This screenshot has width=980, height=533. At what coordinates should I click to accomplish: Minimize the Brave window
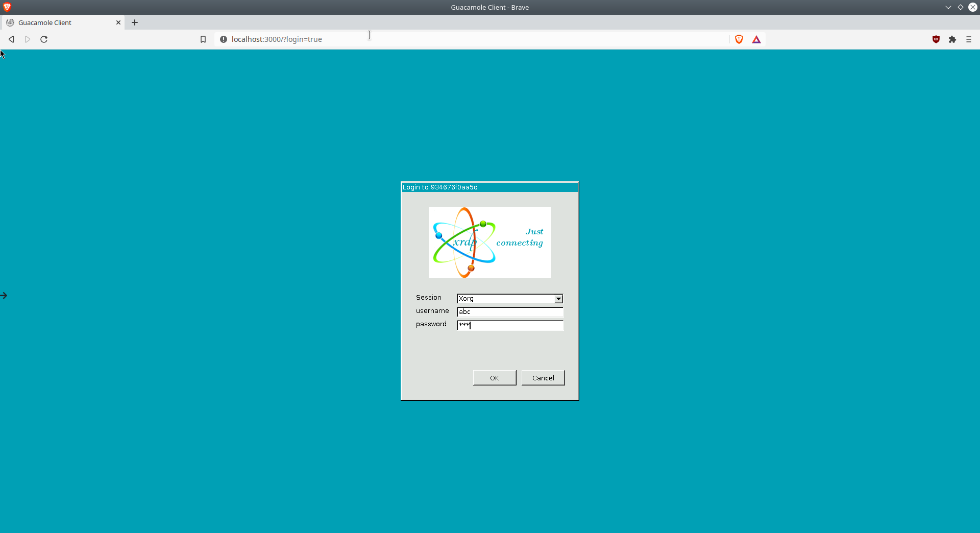948,7
